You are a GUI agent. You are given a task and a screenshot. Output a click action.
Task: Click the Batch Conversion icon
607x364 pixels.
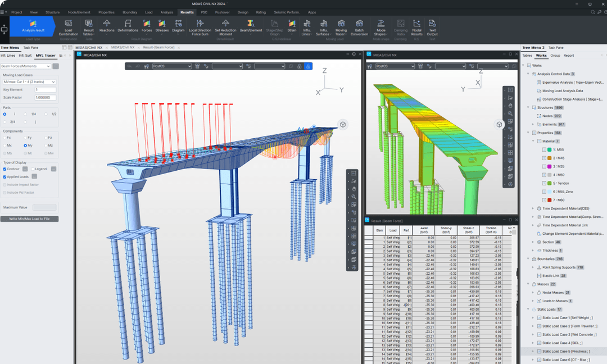coord(359,28)
